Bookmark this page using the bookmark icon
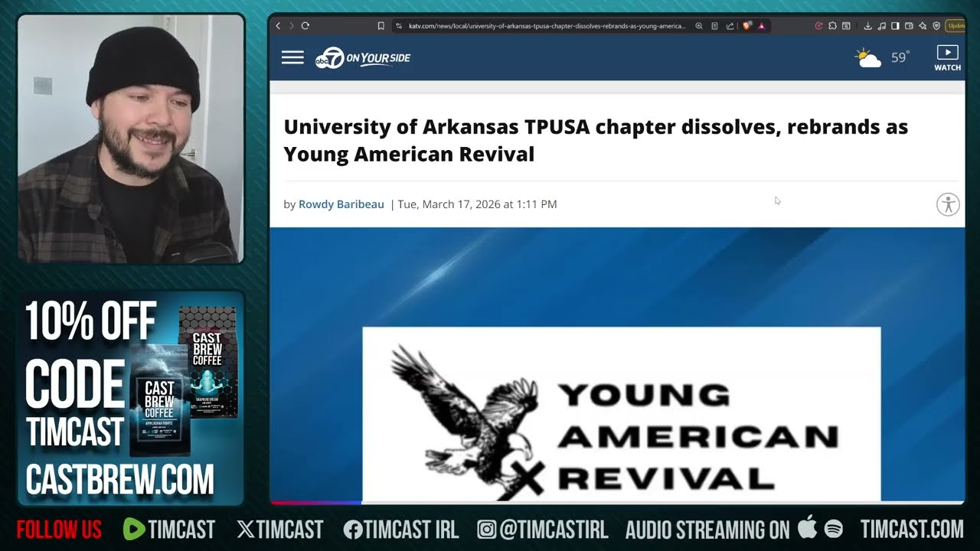The height and width of the screenshot is (551, 980). pyautogui.click(x=381, y=26)
